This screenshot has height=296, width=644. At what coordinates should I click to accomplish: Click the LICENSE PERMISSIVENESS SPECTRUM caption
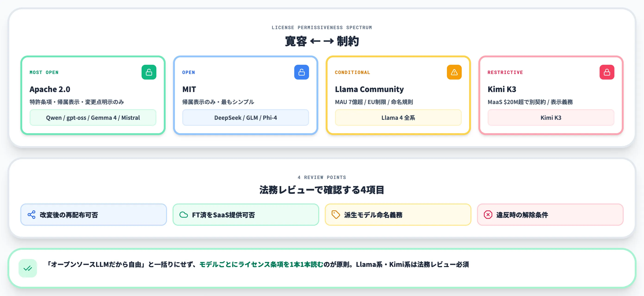322,28
